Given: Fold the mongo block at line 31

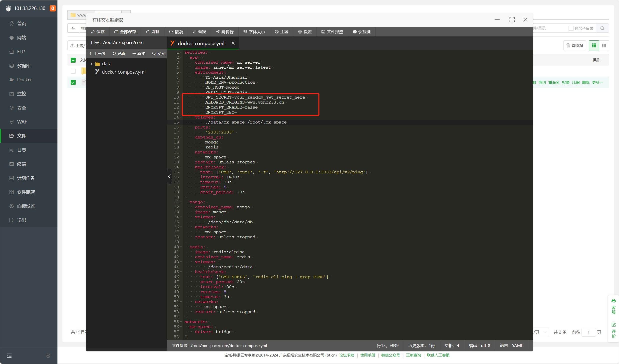Looking at the screenshot, I should [x=181, y=202].
